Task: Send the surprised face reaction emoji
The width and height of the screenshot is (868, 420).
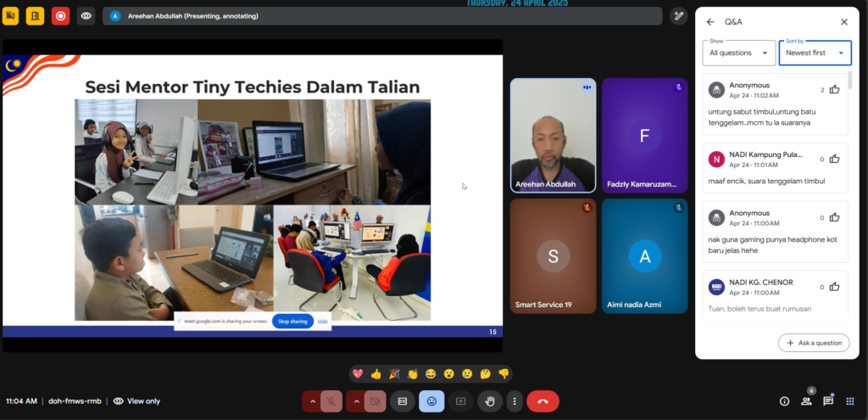Action: 449,374
